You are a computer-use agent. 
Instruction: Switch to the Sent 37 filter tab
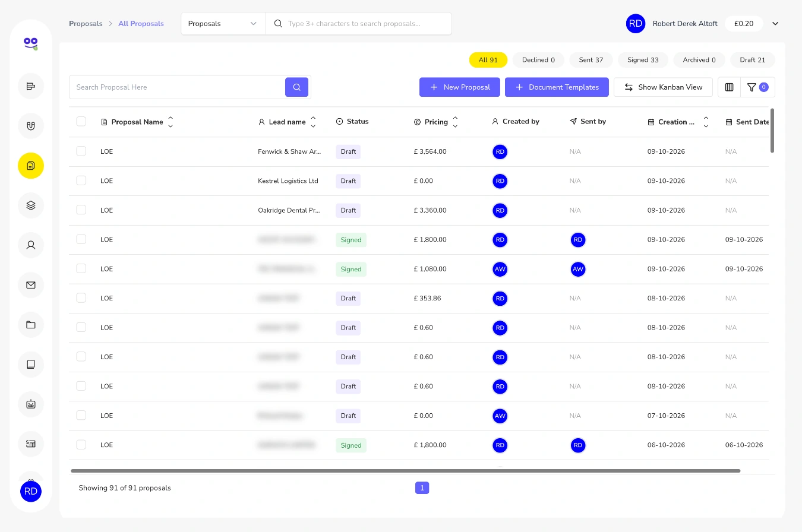click(591, 60)
